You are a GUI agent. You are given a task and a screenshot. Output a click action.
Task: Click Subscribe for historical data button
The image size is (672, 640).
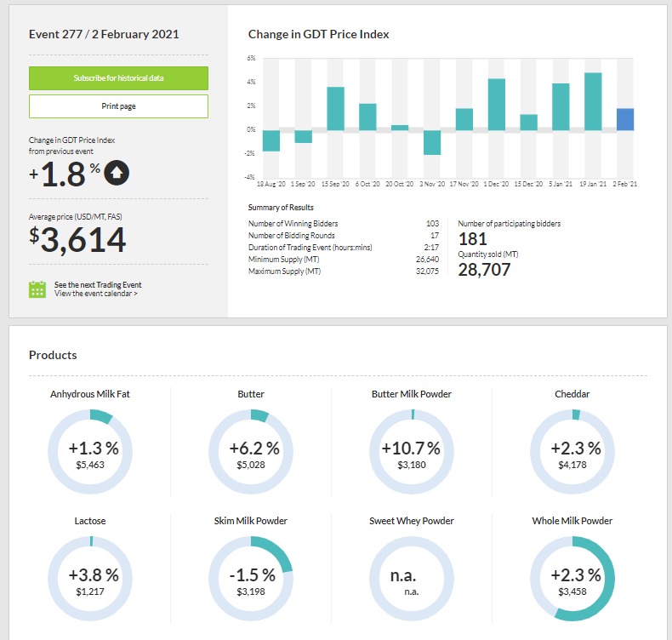point(118,78)
